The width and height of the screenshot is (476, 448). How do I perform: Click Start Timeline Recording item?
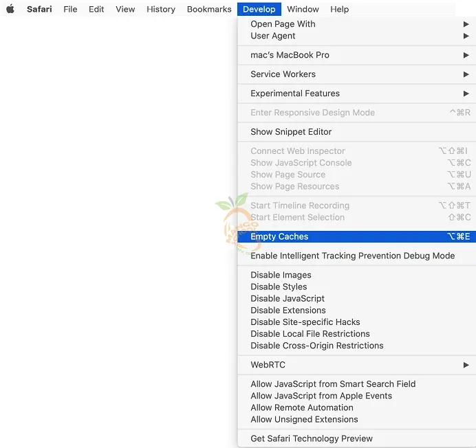coord(357,205)
